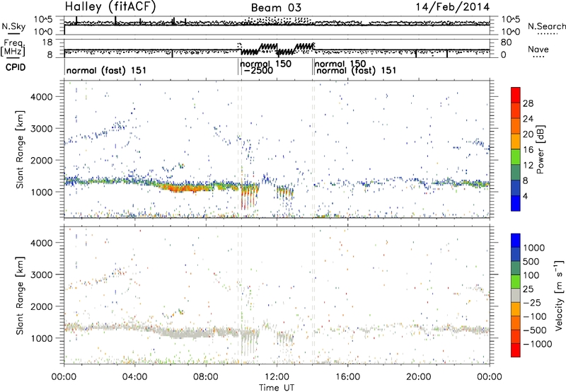The width and height of the screenshot is (566, 392).
Task: Click the '-1000' tick on Velocity colorbar
Action: (x=538, y=344)
